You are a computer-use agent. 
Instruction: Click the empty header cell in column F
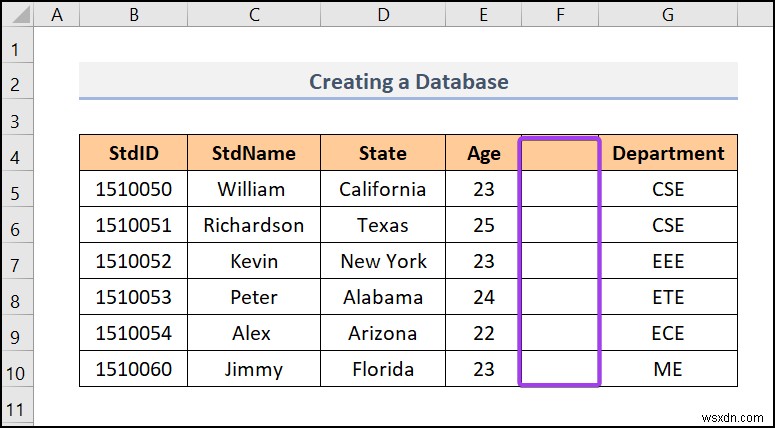click(x=559, y=153)
